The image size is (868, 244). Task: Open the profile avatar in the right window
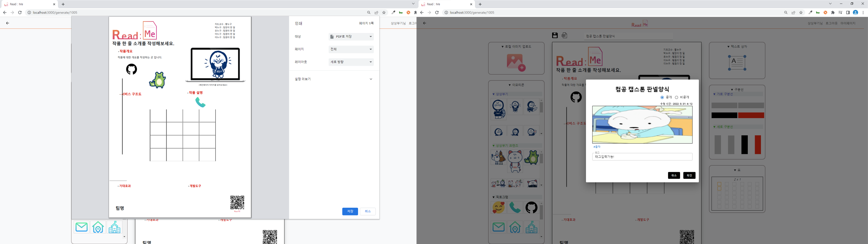tap(855, 12)
